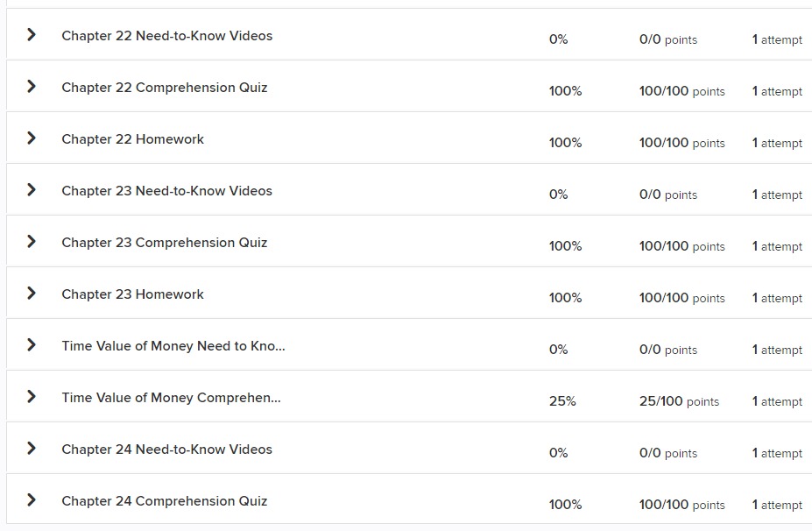Expand the Chapter 23 Homework chevron
The width and height of the screenshot is (812, 531).
pos(32,294)
